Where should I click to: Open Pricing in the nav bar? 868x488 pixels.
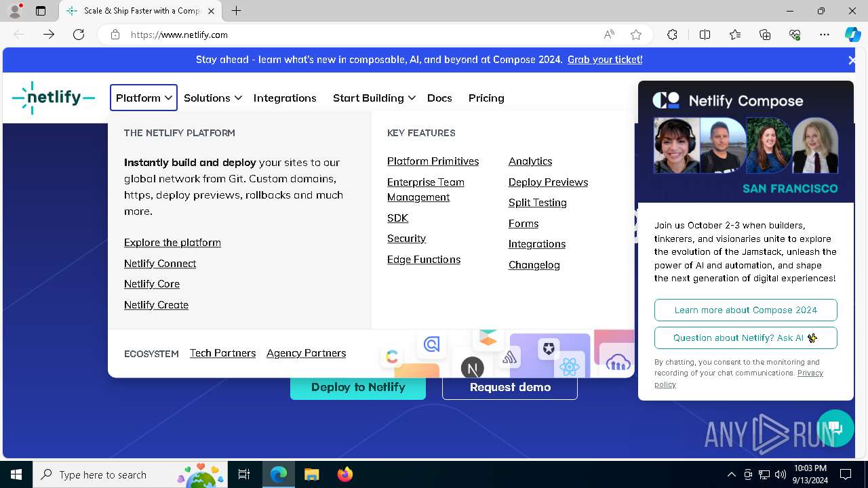pos(486,98)
